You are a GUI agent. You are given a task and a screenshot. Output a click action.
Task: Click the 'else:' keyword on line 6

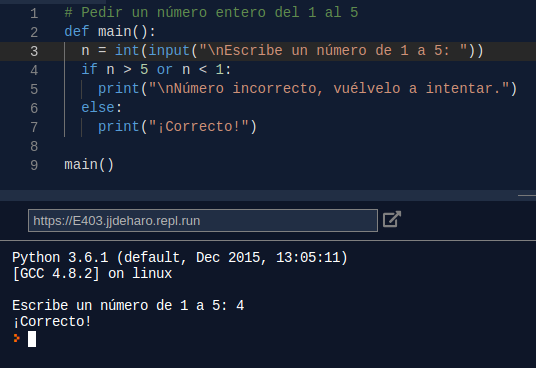(x=102, y=108)
